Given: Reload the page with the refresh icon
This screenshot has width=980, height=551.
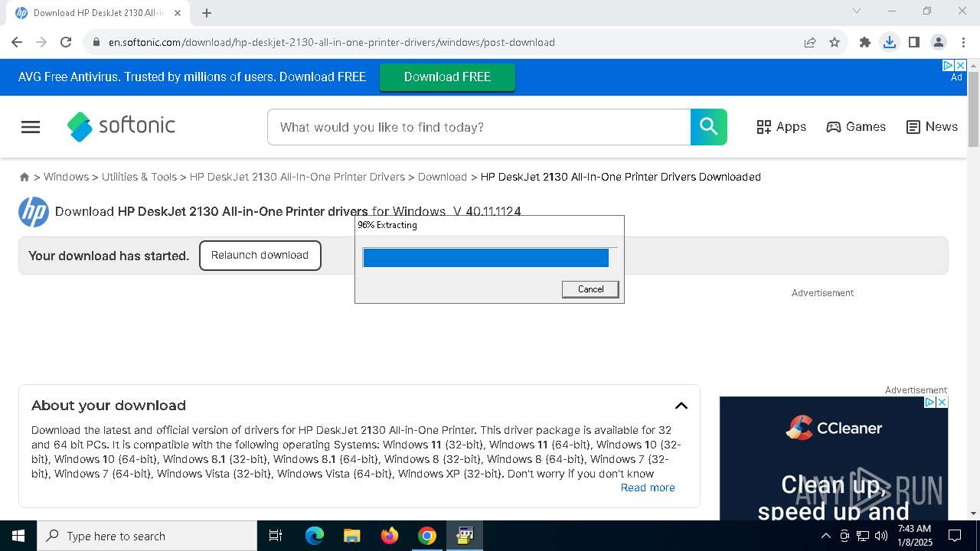Looking at the screenshot, I should (x=66, y=42).
